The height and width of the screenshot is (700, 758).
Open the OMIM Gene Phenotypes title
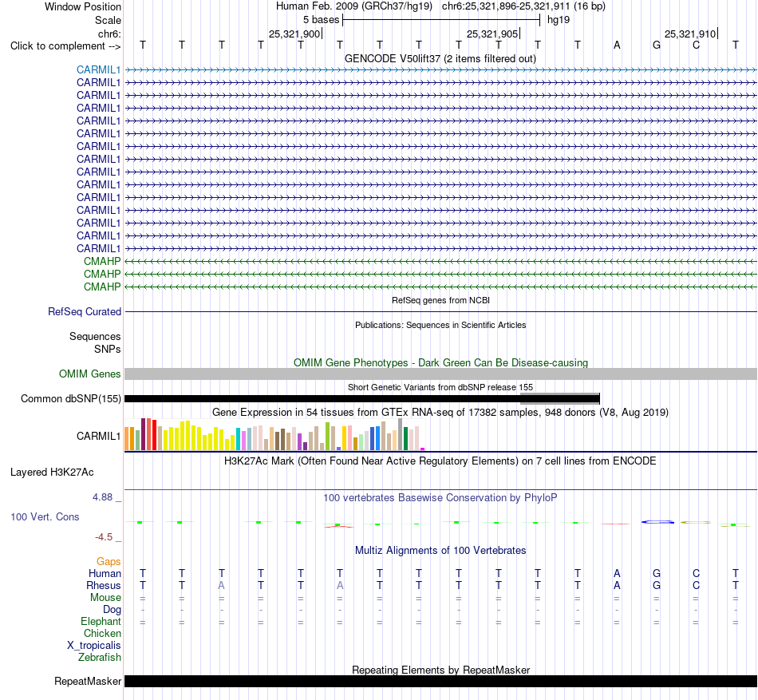coord(440,362)
